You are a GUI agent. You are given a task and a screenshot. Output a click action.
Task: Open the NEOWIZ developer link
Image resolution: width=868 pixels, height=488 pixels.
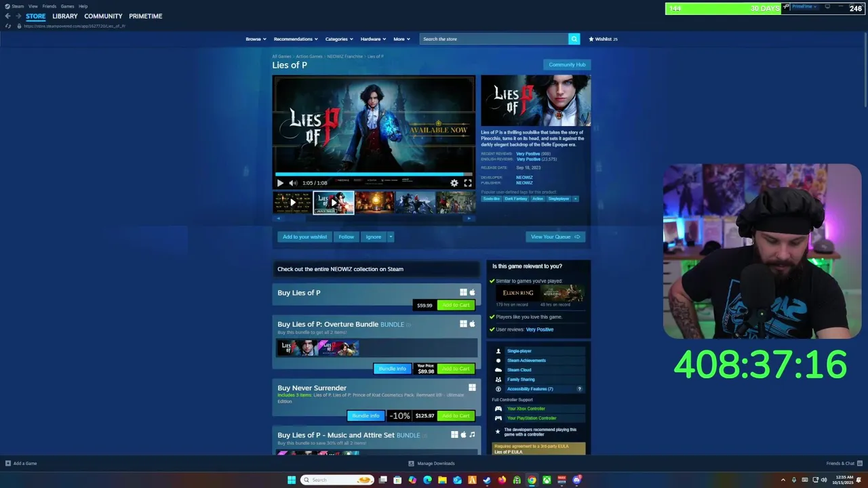click(x=524, y=178)
